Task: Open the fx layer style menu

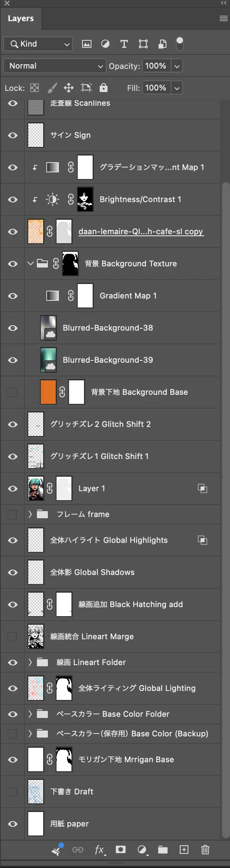Action: pyautogui.click(x=100, y=850)
